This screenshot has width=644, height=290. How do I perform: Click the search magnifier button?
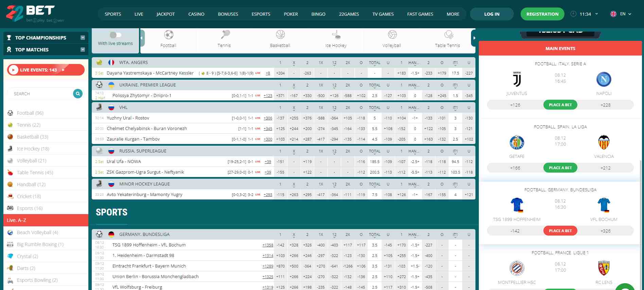pos(78,93)
